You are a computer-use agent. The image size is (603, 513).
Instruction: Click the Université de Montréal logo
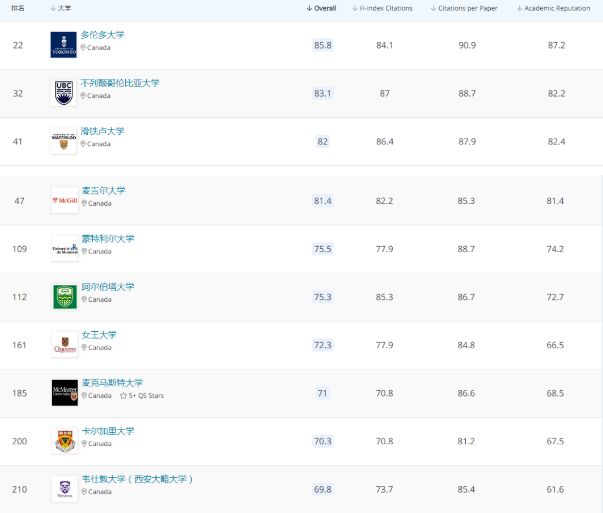(65, 248)
